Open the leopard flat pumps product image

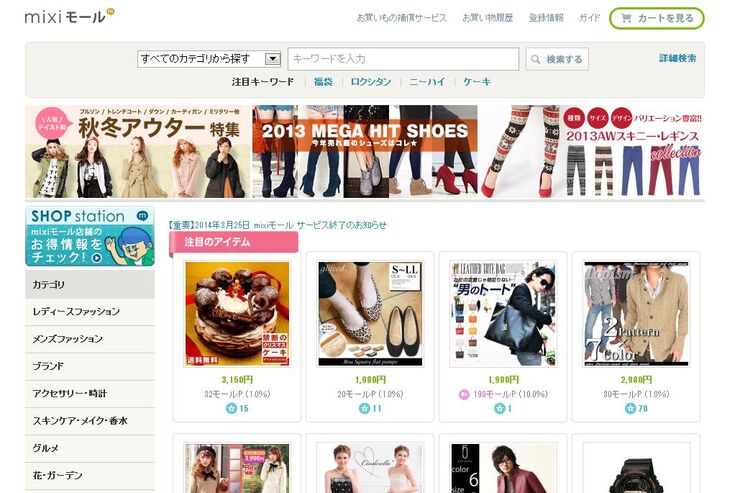370,314
